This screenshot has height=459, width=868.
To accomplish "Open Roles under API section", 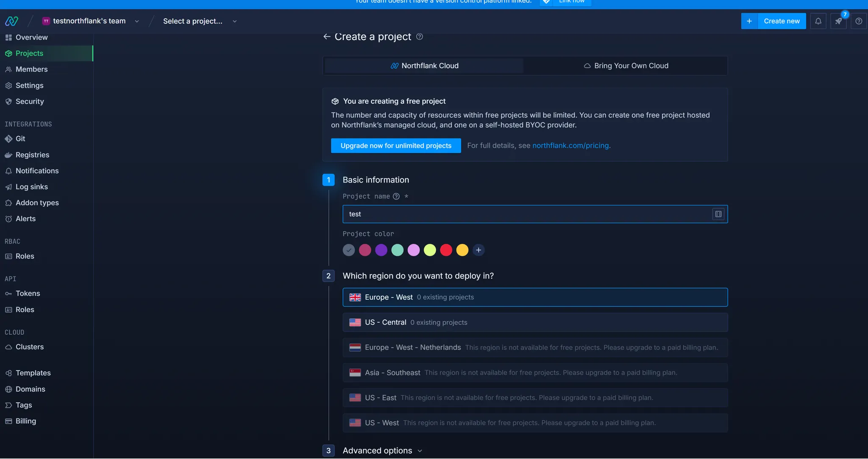I will (x=25, y=310).
